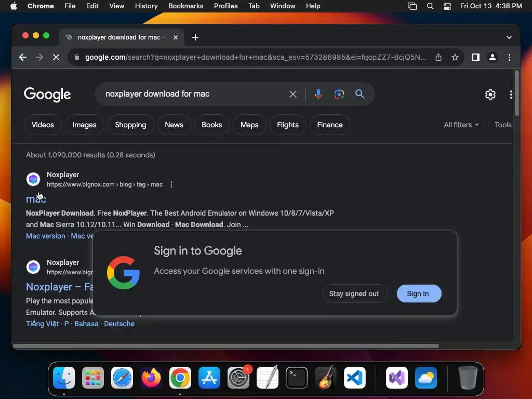Click Stay signed out

coord(354,294)
